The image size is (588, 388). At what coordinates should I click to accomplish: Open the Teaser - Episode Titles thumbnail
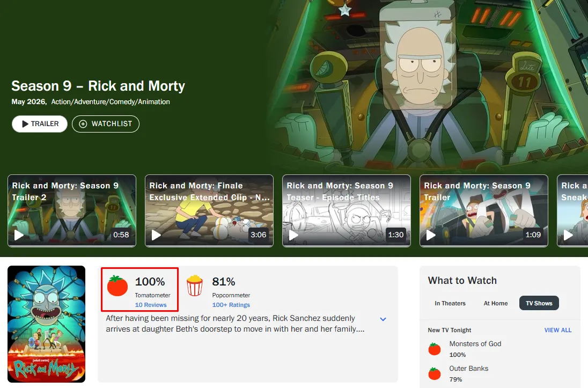coord(347,210)
